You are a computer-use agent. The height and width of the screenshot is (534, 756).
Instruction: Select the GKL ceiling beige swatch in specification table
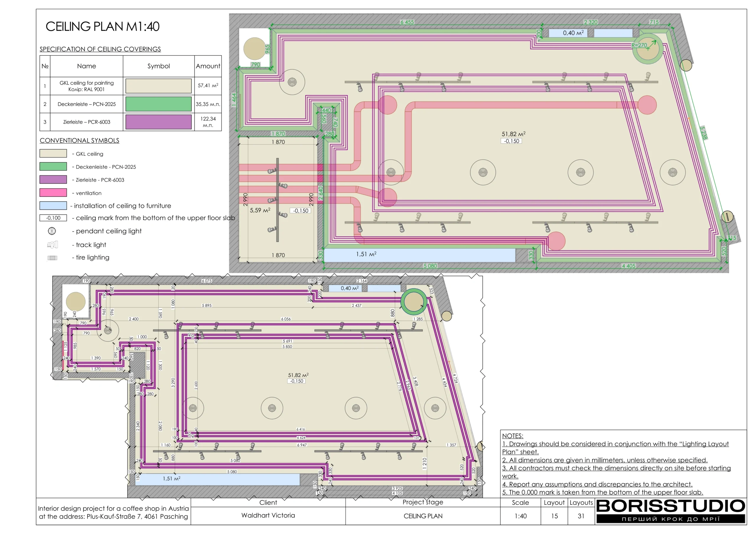[158, 86]
